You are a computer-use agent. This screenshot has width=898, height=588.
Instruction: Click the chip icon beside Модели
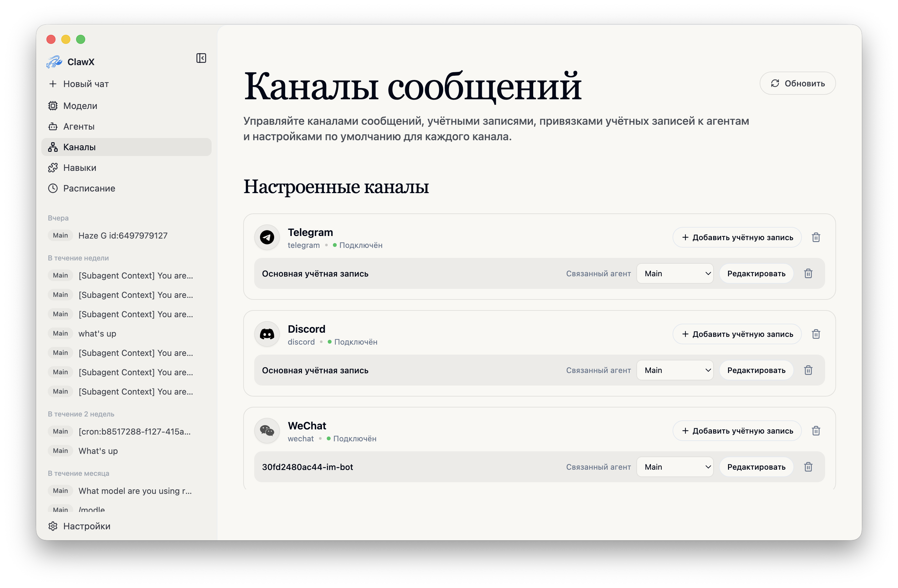[x=53, y=106]
